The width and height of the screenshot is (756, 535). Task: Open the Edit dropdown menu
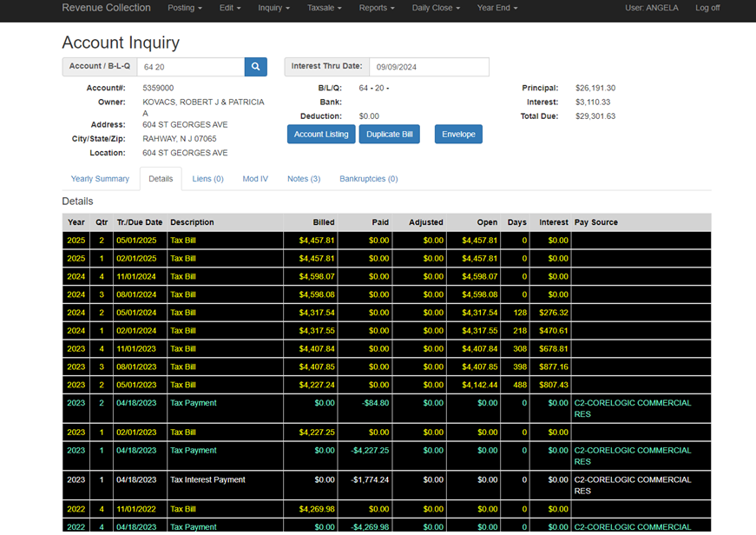230,8
